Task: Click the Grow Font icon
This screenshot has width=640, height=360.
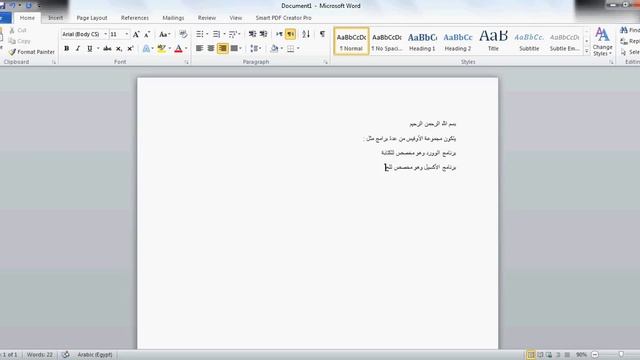Action: (136, 34)
